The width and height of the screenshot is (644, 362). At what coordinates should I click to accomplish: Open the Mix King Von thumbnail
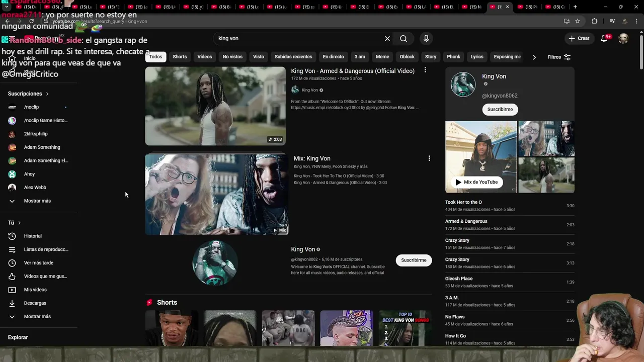point(217,194)
